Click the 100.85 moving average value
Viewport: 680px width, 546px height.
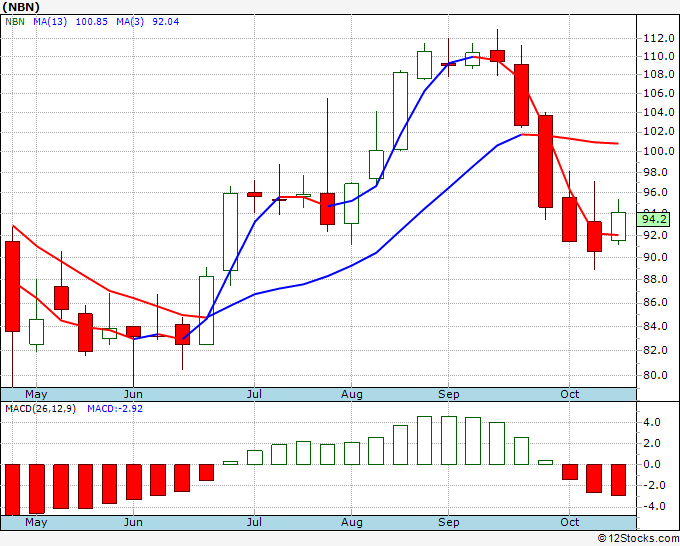coord(92,22)
